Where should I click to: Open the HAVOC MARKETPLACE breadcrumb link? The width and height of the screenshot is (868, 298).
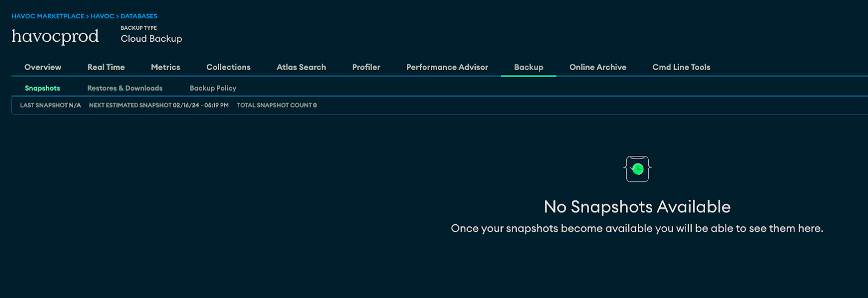tap(48, 16)
